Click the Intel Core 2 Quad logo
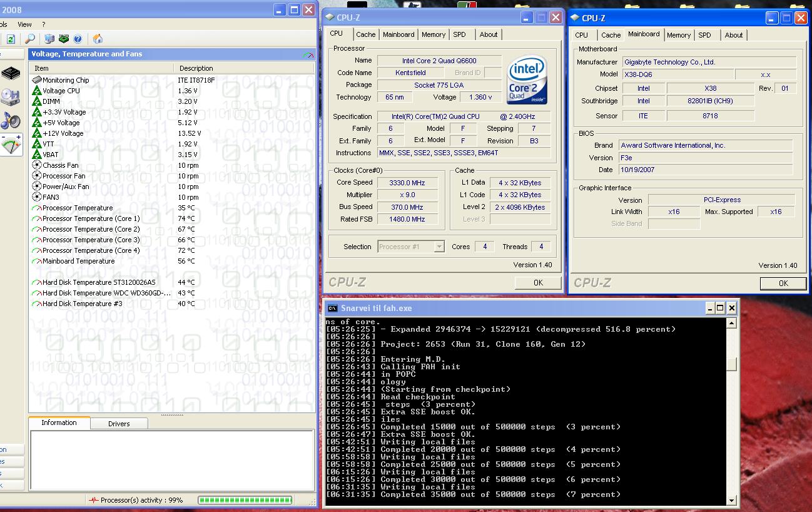 click(x=527, y=81)
